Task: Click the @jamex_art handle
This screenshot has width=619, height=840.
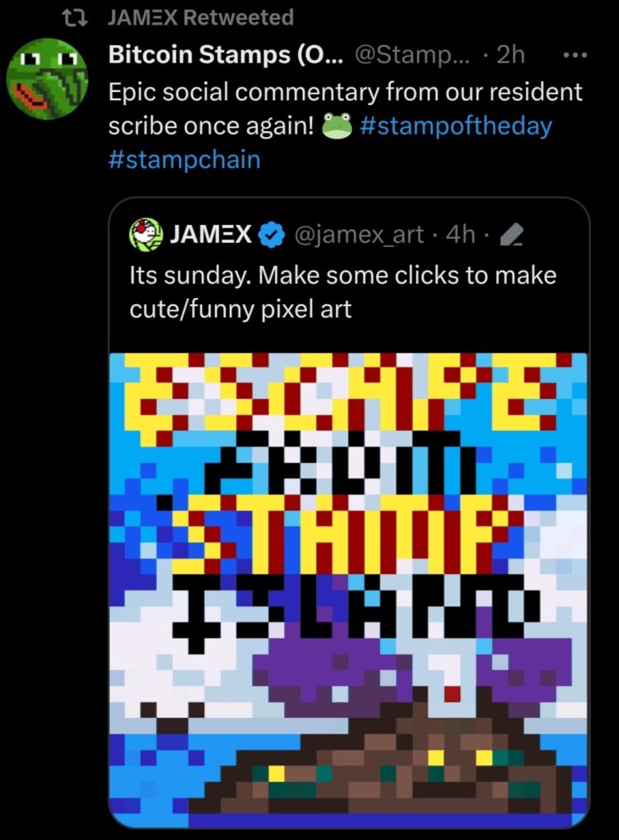Action: [360, 235]
